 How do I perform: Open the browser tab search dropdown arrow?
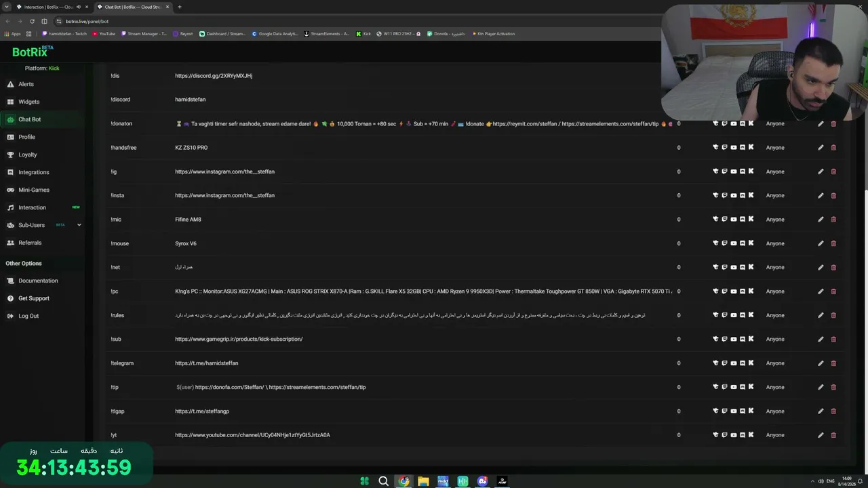tap(7, 7)
